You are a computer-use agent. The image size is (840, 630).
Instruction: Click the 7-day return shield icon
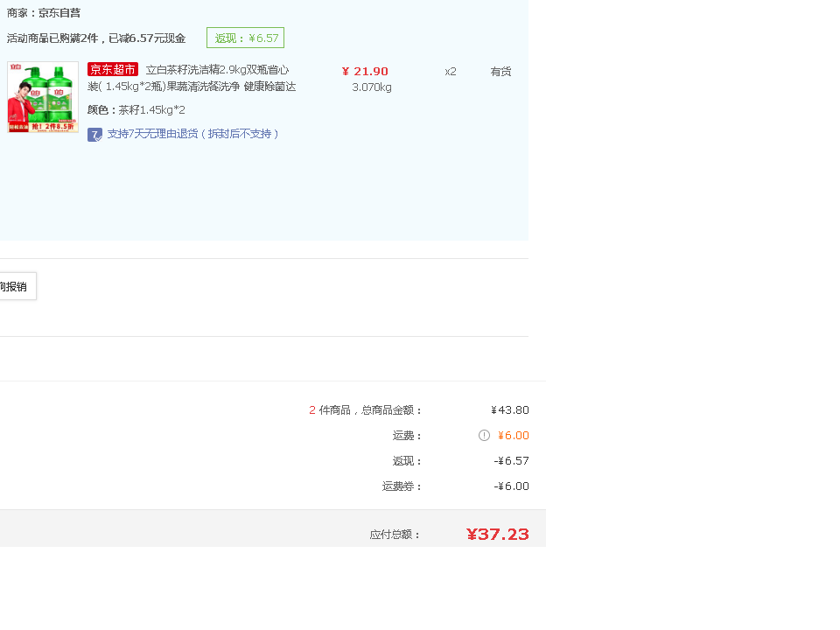click(94, 135)
